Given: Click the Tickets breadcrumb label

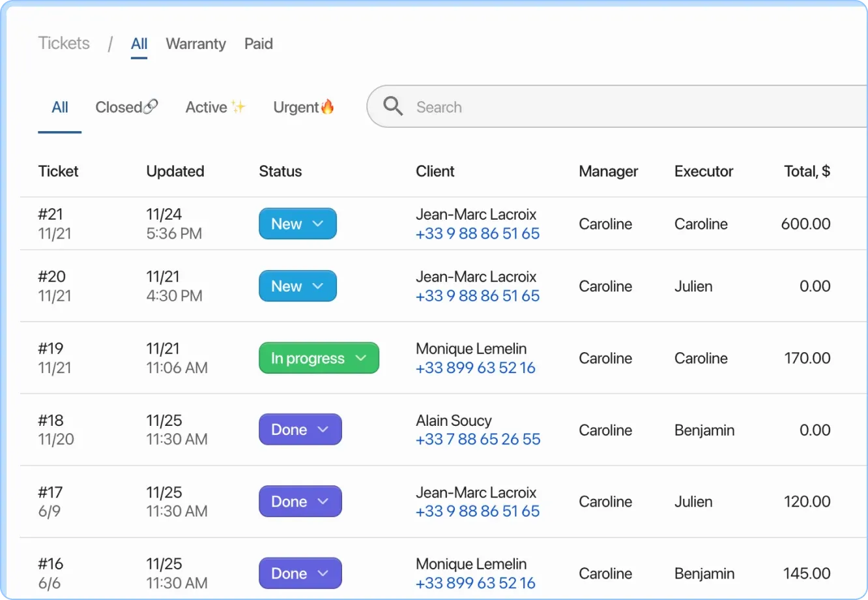Looking at the screenshot, I should [63, 43].
